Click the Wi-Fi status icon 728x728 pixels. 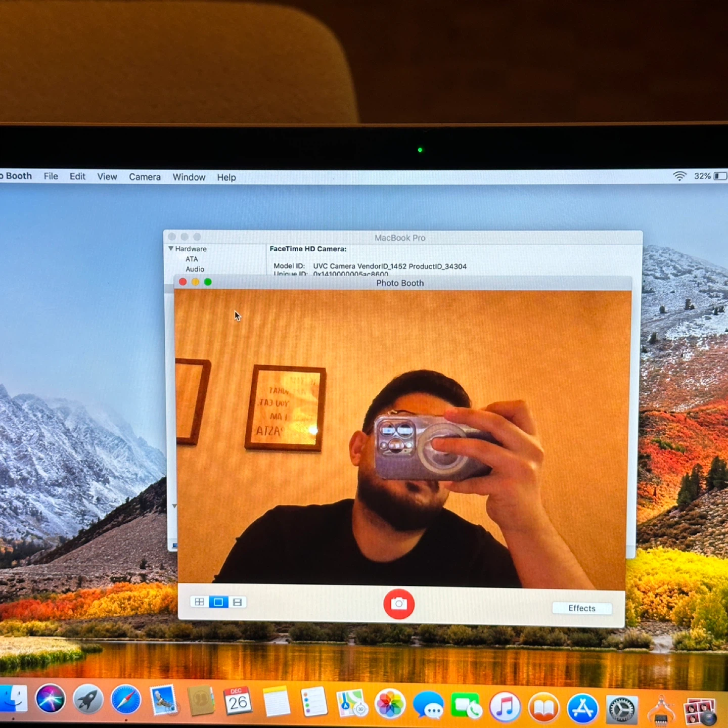(x=679, y=176)
